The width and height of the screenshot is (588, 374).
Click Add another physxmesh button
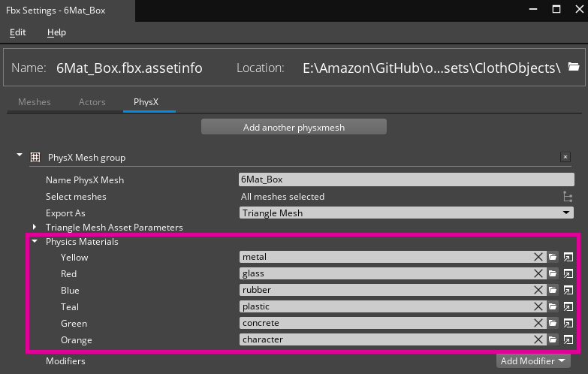(x=294, y=128)
